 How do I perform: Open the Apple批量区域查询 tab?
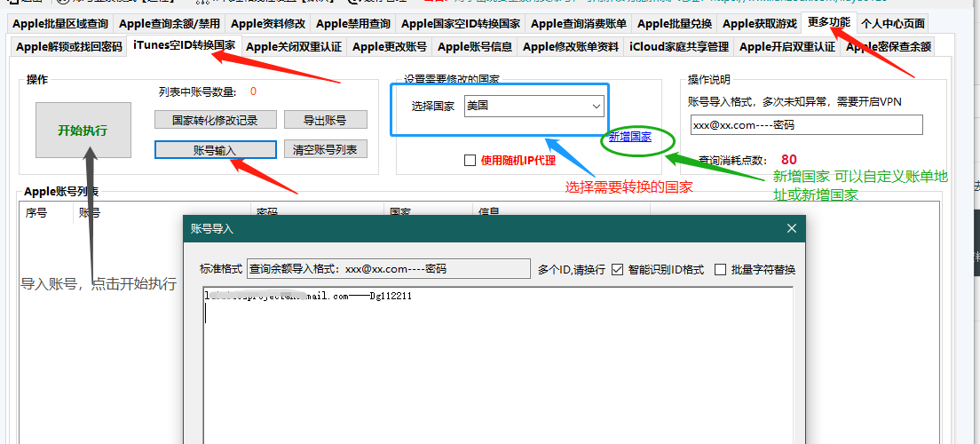point(60,24)
